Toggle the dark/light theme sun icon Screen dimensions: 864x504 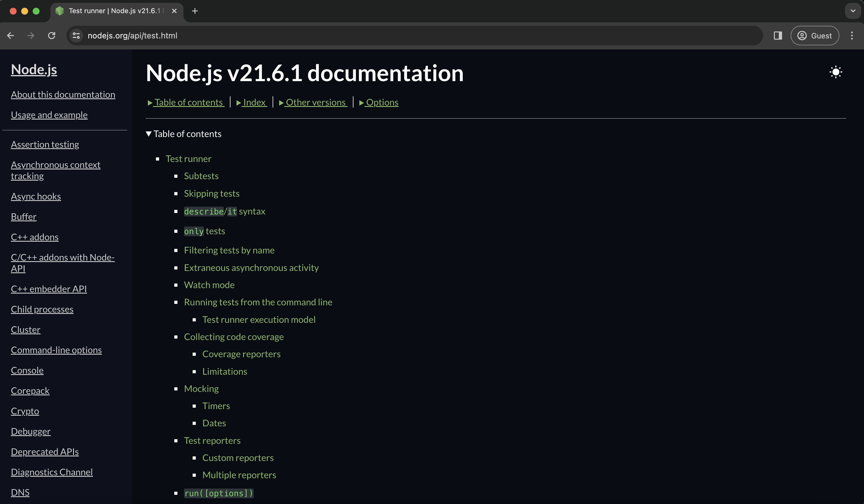point(836,72)
